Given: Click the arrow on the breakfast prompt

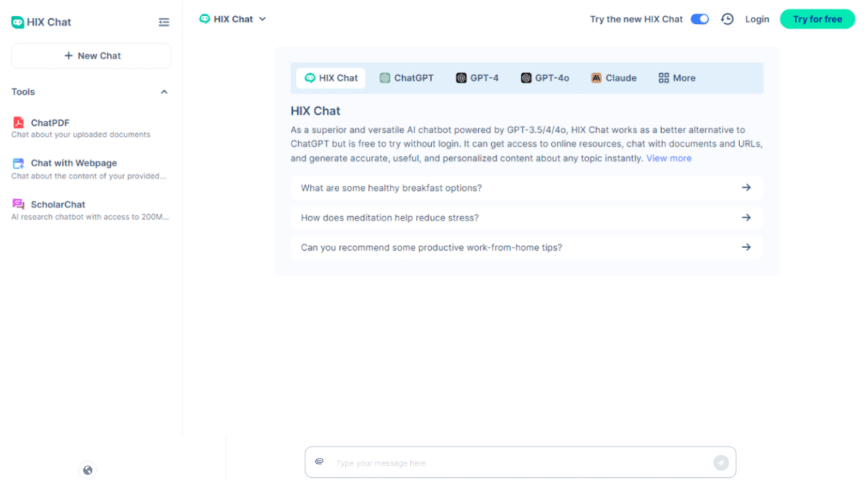Looking at the screenshot, I should click(746, 187).
